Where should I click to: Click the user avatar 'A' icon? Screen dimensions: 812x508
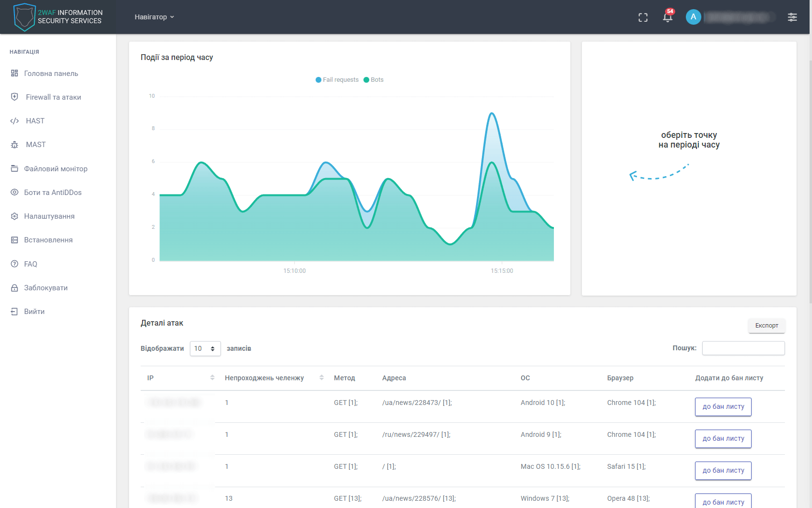point(693,17)
